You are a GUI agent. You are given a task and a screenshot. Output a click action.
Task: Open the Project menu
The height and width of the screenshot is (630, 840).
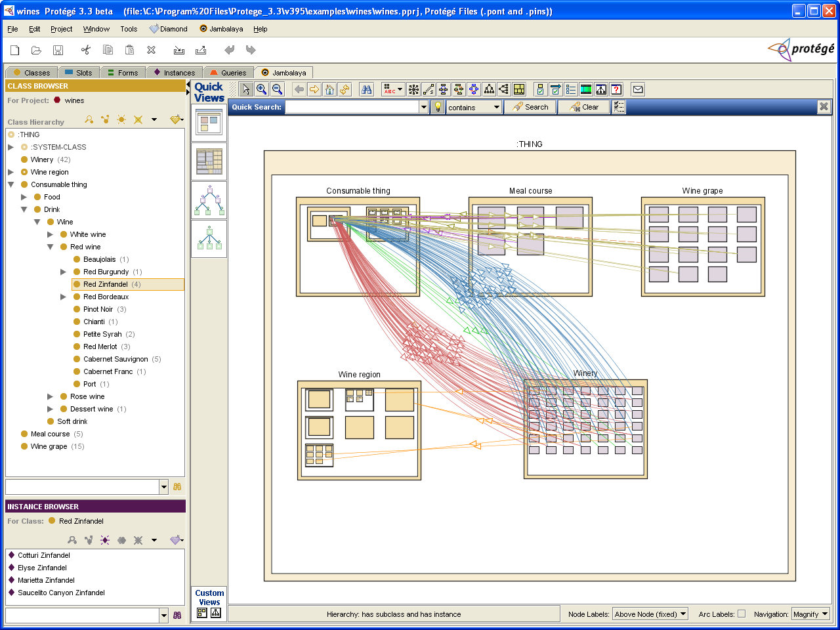(x=62, y=29)
